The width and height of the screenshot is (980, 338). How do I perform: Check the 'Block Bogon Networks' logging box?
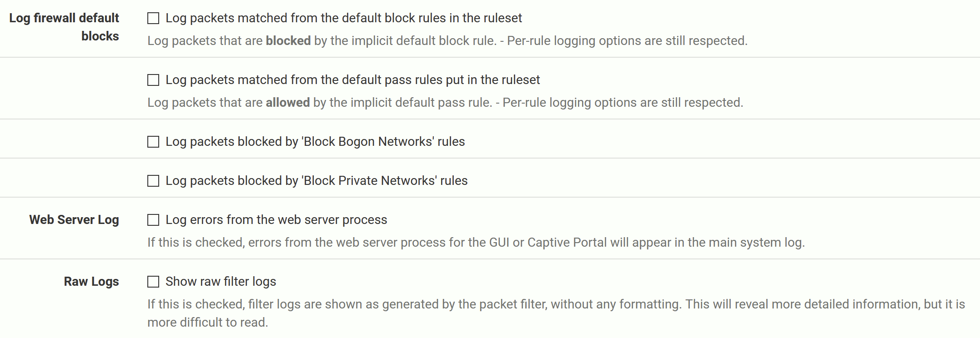153,142
